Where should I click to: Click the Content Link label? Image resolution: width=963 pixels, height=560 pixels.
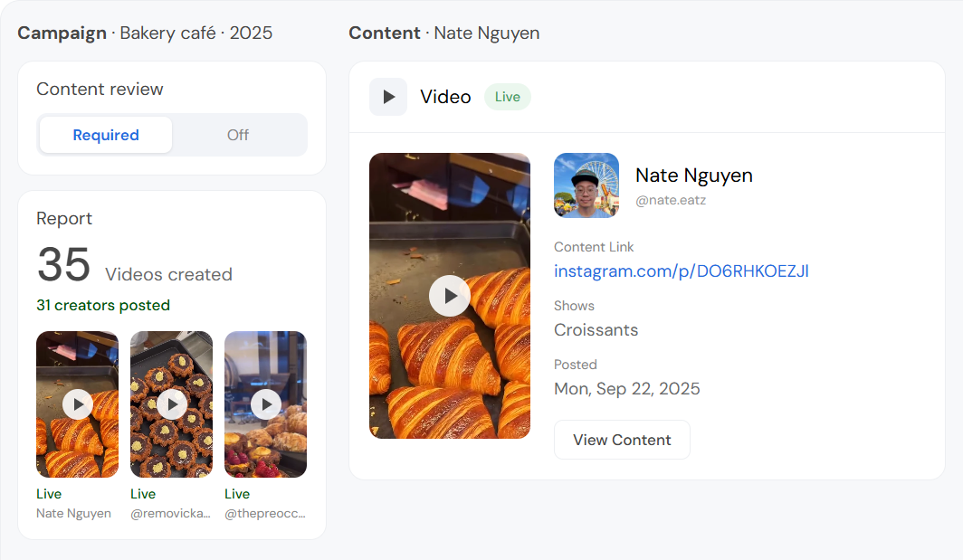(594, 247)
